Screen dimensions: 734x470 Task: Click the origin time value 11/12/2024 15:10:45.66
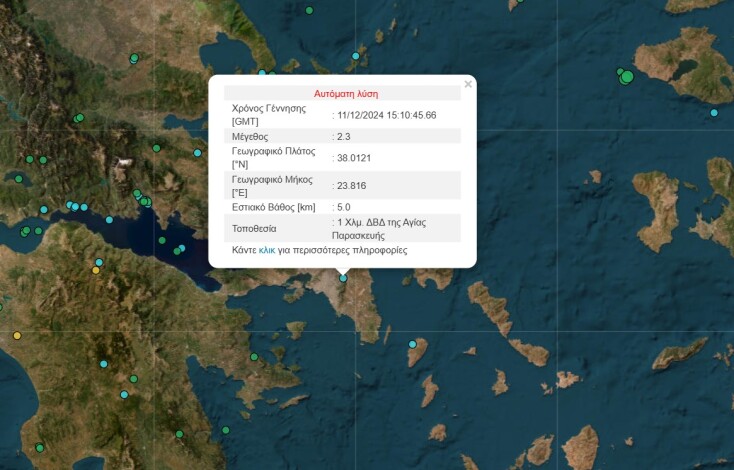[x=386, y=115]
